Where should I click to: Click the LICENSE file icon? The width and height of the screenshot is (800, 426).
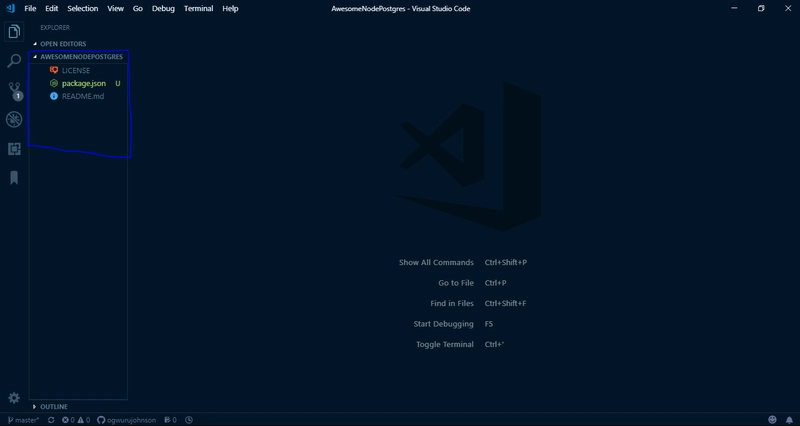[x=54, y=70]
